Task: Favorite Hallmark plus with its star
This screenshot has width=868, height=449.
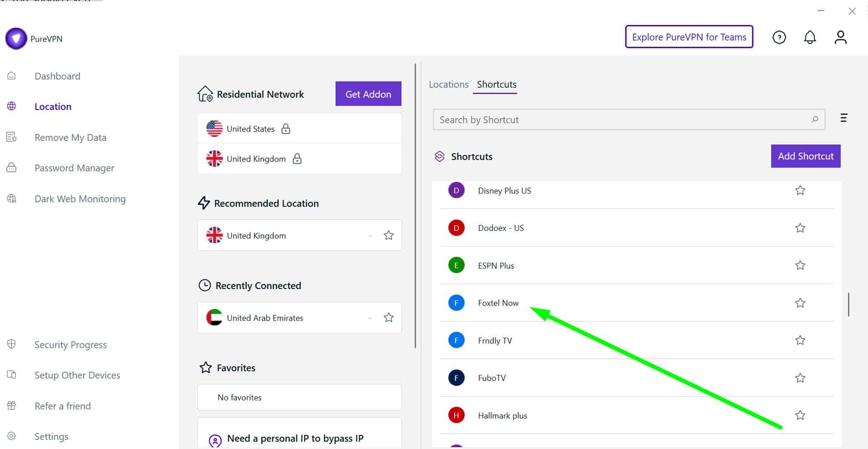Action: (800, 415)
